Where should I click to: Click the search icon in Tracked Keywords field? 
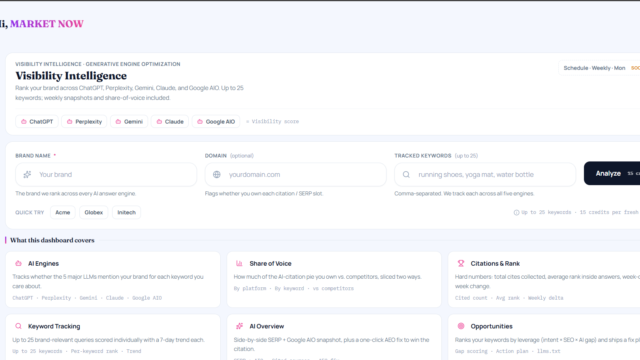tap(406, 175)
